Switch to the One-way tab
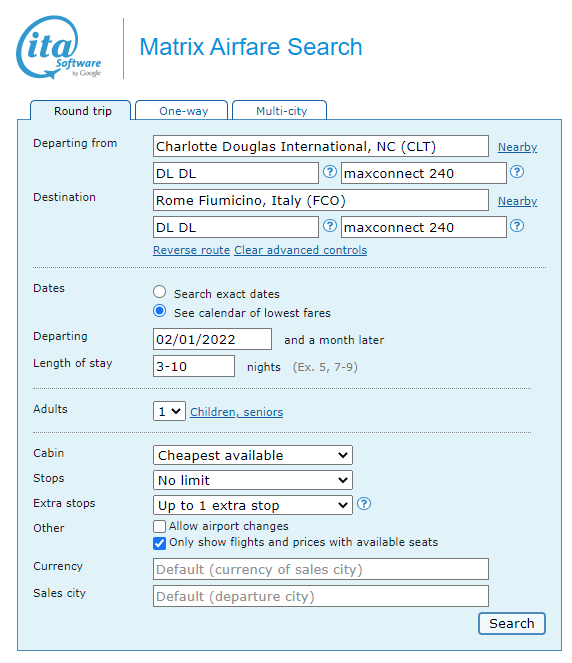 pos(183,111)
